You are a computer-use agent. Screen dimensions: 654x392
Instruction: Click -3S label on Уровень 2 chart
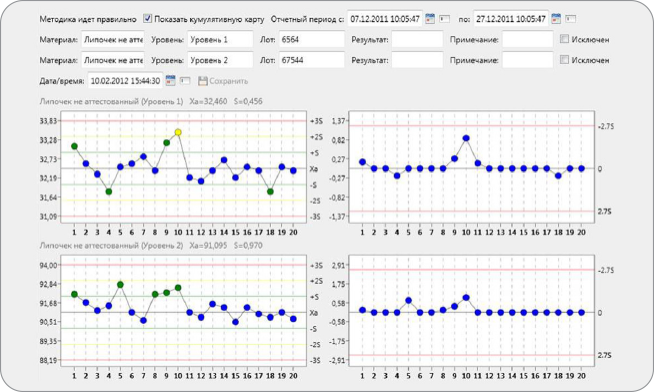pos(316,360)
